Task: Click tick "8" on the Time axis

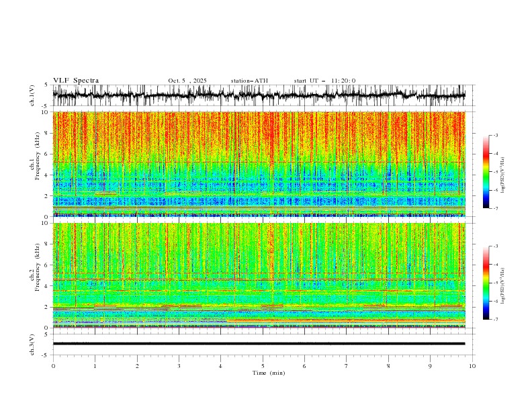Action: (x=388, y=366)
